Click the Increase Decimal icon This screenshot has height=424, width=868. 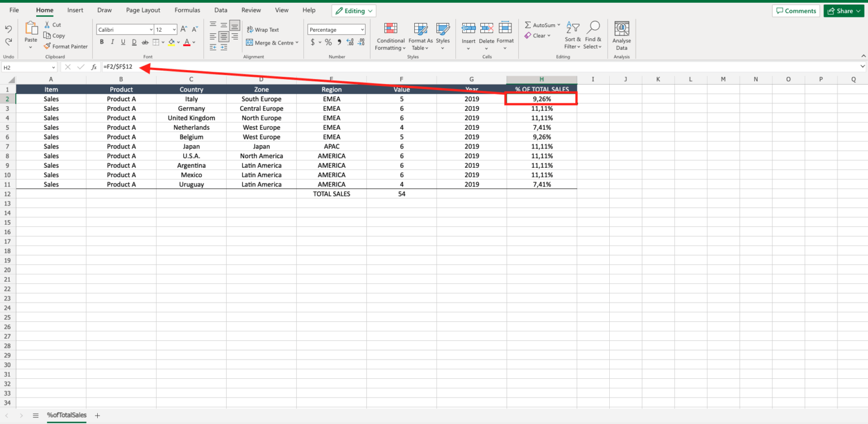(x=350, y=41)
